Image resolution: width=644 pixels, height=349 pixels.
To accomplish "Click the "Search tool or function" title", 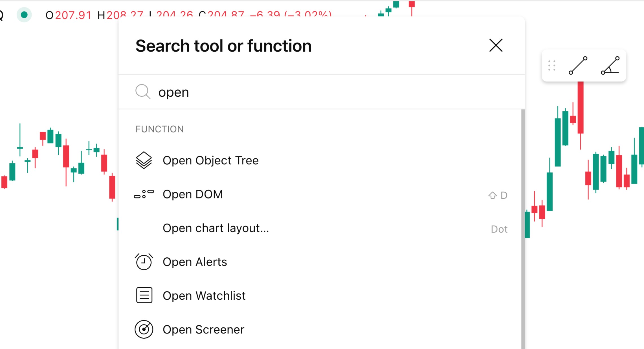I will click(x=223, y=46).
